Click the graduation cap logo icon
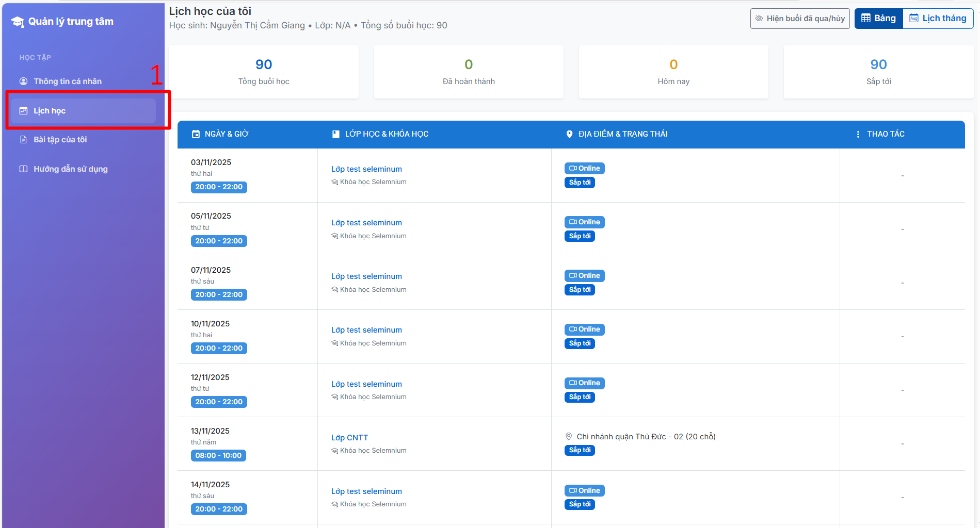The height and width of the screenshot is (528, 980). click(x=18, y=22)
